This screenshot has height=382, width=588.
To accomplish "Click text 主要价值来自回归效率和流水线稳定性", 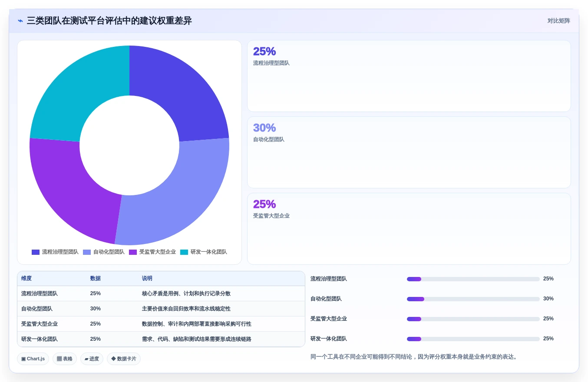I will point(186,309).
